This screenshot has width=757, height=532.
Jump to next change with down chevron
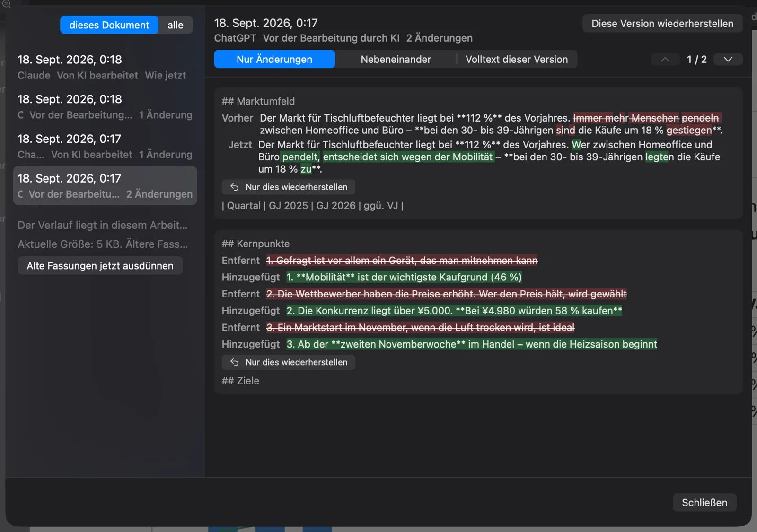coord(728,59)
